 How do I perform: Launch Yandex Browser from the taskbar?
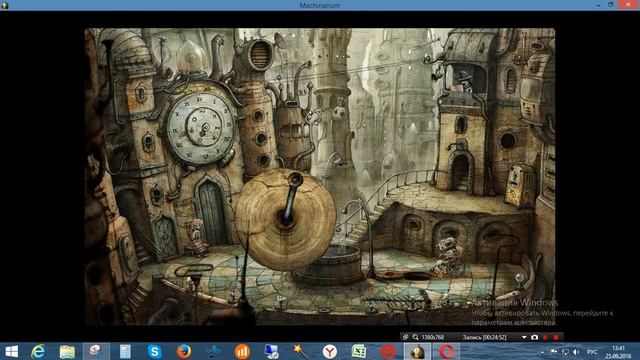coord(329,351)
